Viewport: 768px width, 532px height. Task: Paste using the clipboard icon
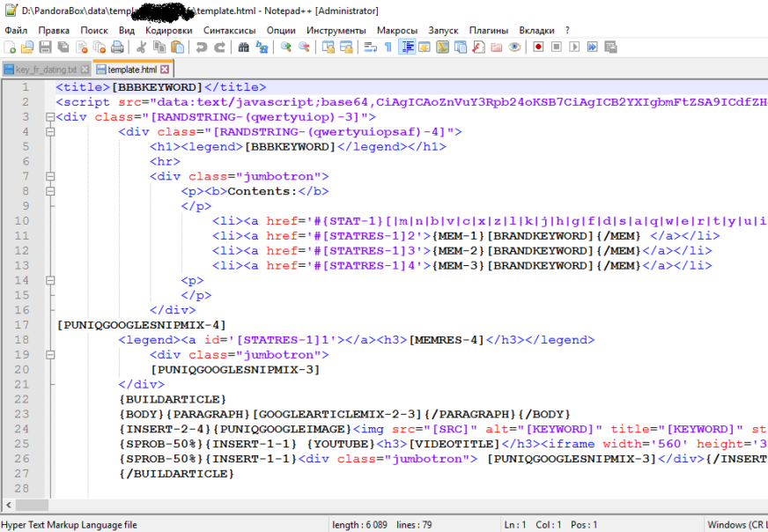pos(177,47)
